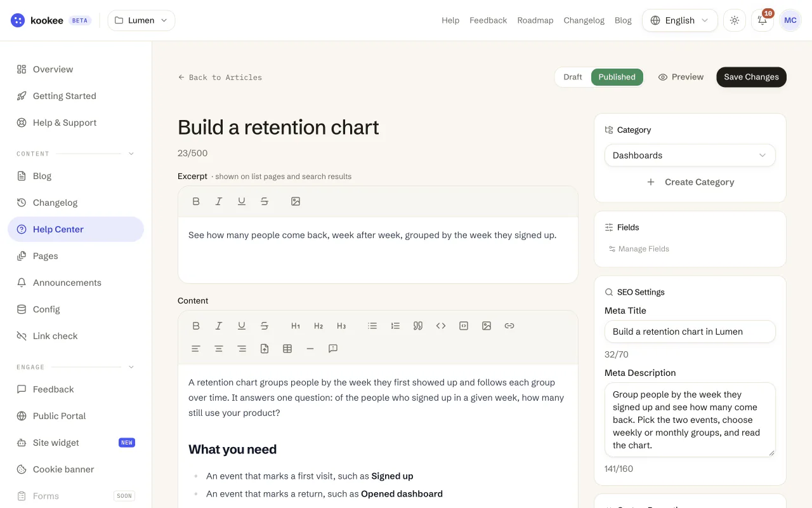Expand the Dashboards category dropdown
The height and width of the screenshot is (508, 812).
click(690, 156)
